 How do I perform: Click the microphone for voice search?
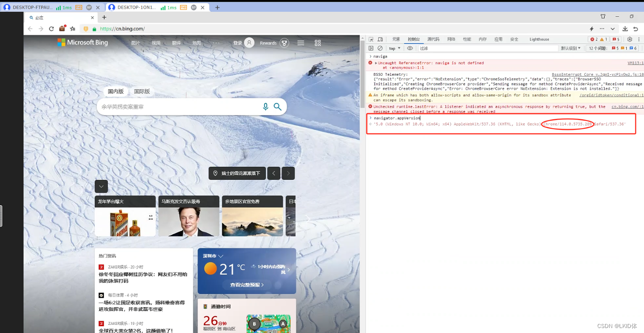pos(265,106)
